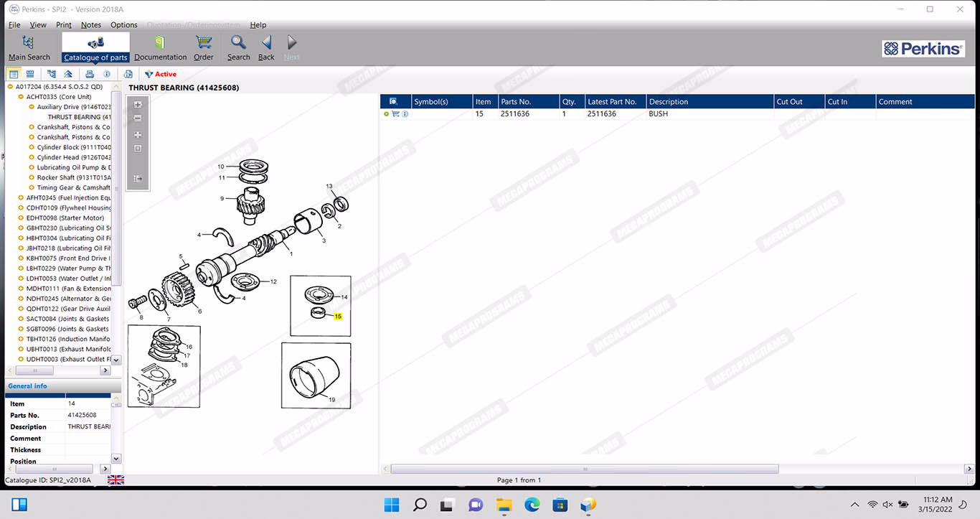Viewport: 980px width, 519px height.
Task: Click the Comment column header
Action: 925,101
